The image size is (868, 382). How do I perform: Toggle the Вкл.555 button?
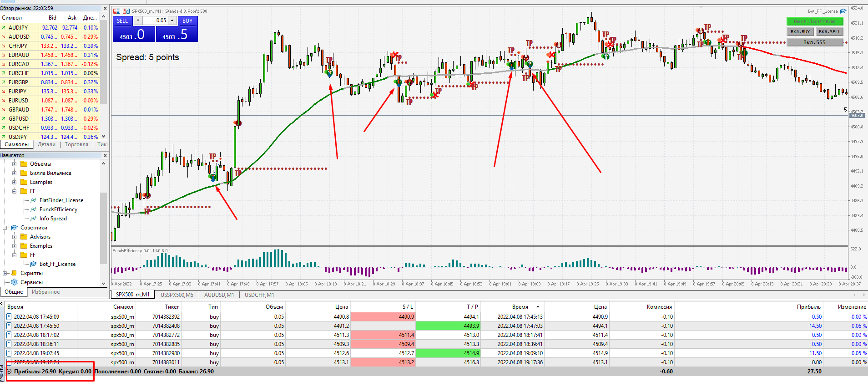[815, 42]
